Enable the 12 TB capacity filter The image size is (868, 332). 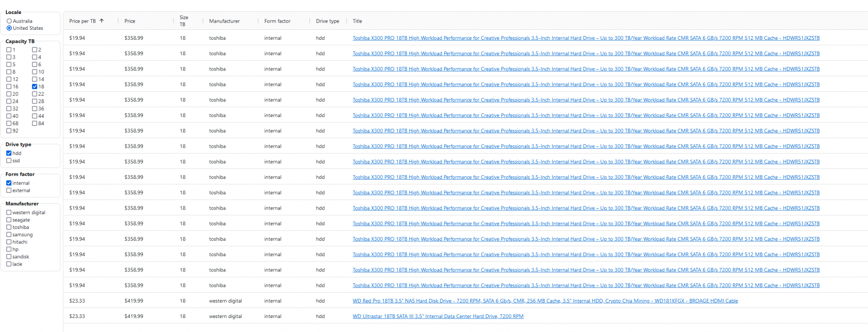coord(9,79)
